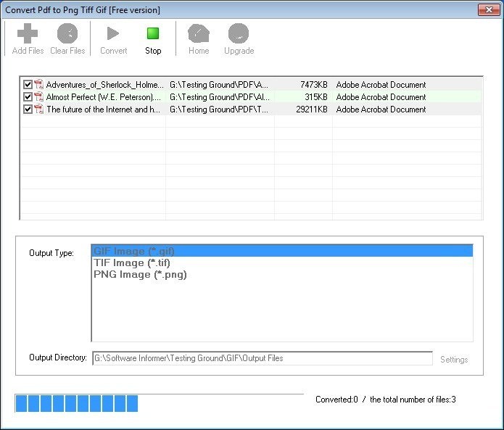Click the Add Files plus icon
The width and height of the screenshot is (504, 430).
coord(28,33)
